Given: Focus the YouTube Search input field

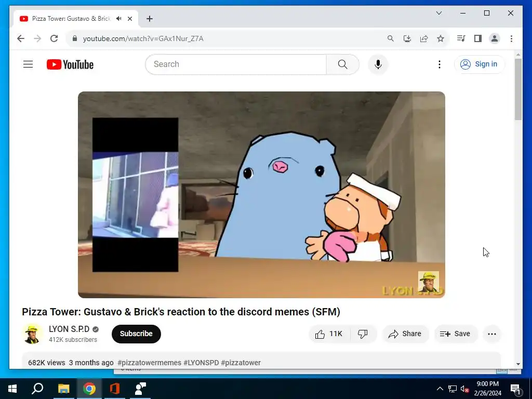Looking at the screenshot, I should (x=236, y=64).
